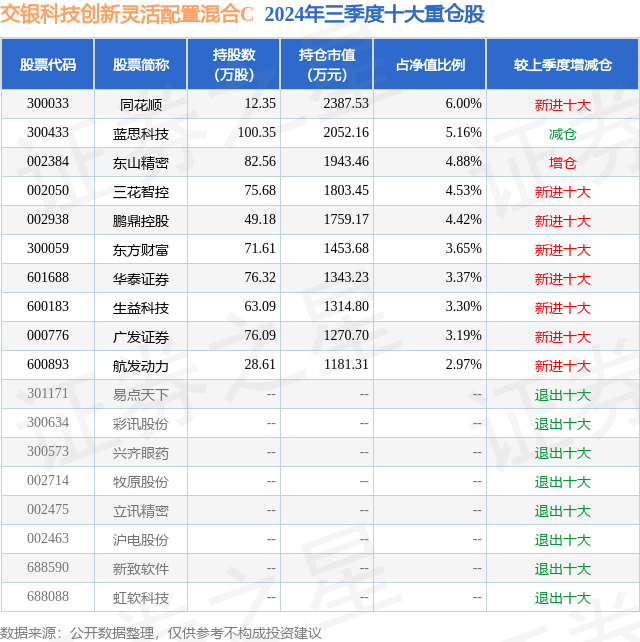Click stock name 三花智控
This screenshot has height=642, width=640.
pyautogui.click(x=141, y=192)
